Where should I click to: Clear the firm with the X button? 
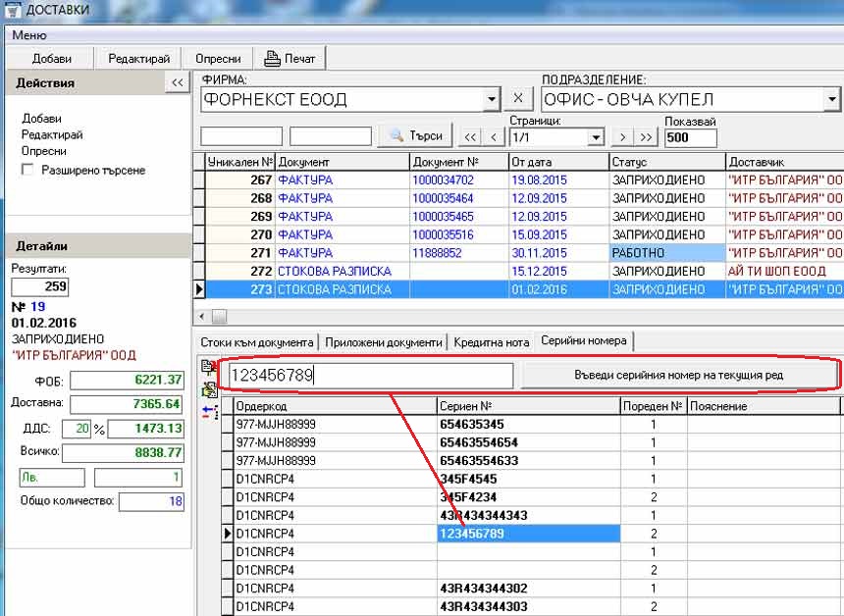(x=518, y=98)
